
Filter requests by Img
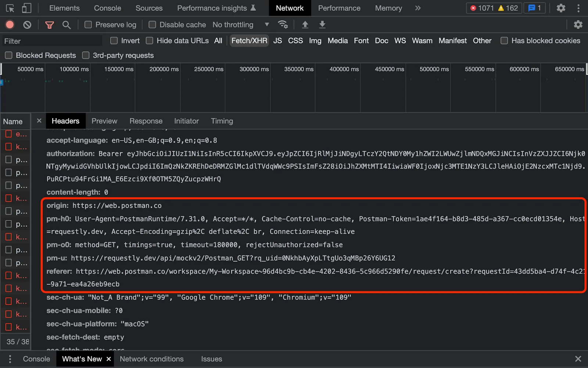[x=315, y=40]
